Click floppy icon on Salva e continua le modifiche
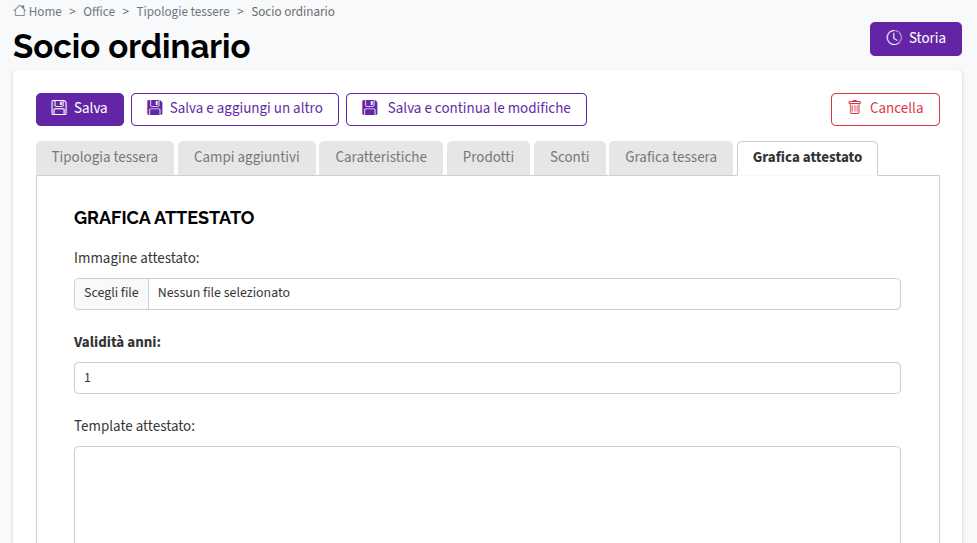Screen dimensions: 977x543 [370, 108]
